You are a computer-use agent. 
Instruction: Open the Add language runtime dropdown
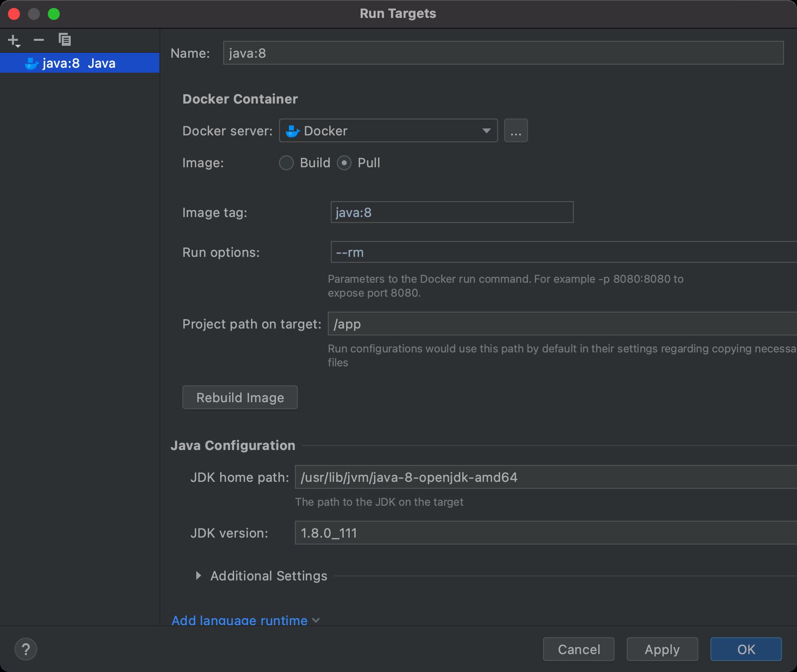pyautogui.click(x=245, y=620)
